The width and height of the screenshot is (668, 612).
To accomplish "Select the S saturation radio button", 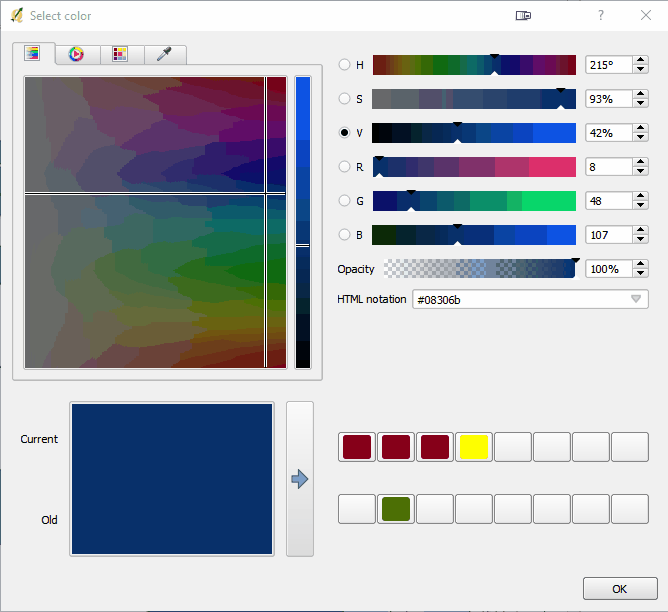I will [x=344, y=99].
